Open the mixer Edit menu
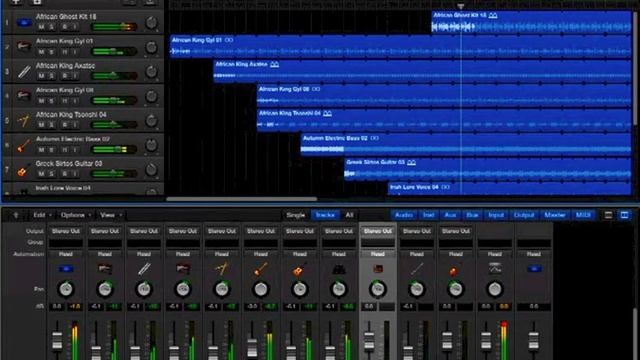 [42, 215]
